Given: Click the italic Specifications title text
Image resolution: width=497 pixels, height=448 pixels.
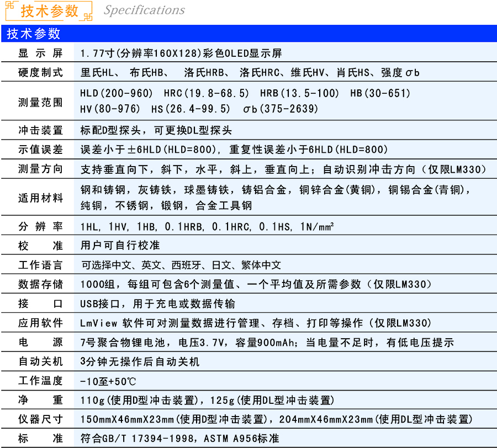Looking at the screenshot, I should 144,10.
